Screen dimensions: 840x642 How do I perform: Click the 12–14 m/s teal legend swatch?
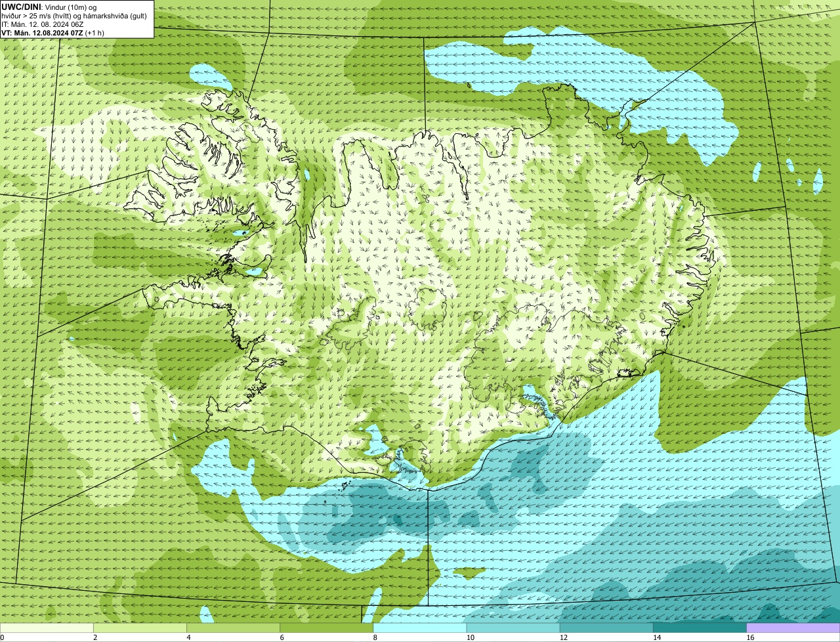tap(606, 628)
